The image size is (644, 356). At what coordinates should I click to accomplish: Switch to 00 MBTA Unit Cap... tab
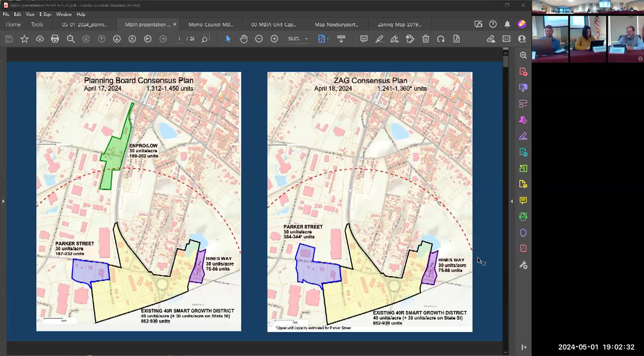(x=274, y=24)
